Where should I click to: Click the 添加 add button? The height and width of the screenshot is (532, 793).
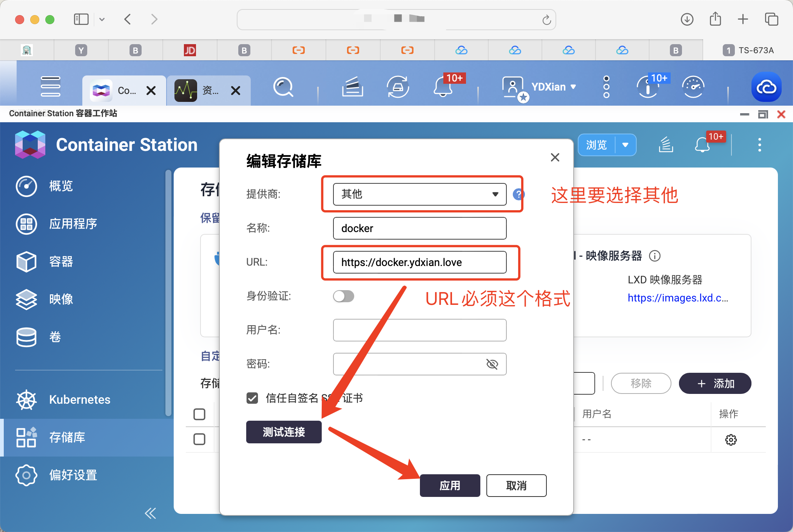(715, 384)
